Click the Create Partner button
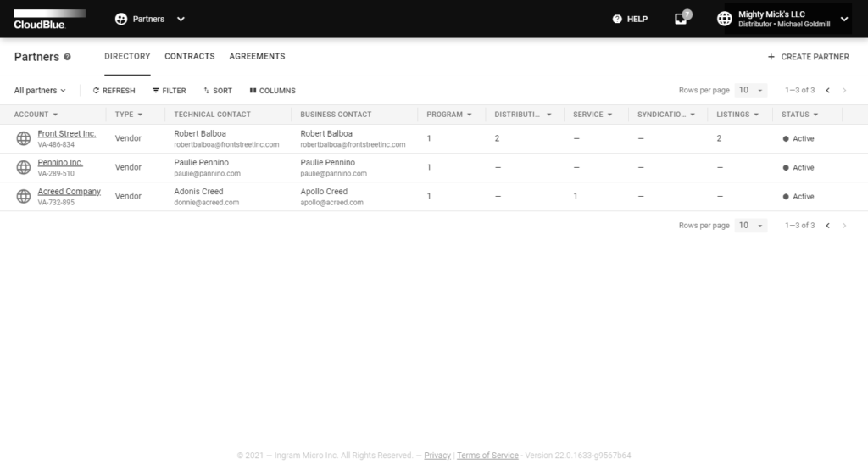The image size is (868, 476). click(808, 57)
